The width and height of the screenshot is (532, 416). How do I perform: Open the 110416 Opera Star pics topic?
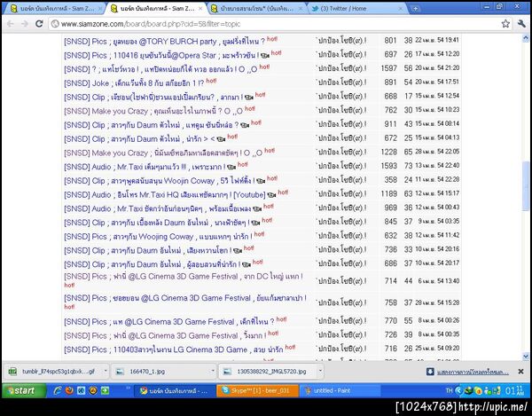161,56
